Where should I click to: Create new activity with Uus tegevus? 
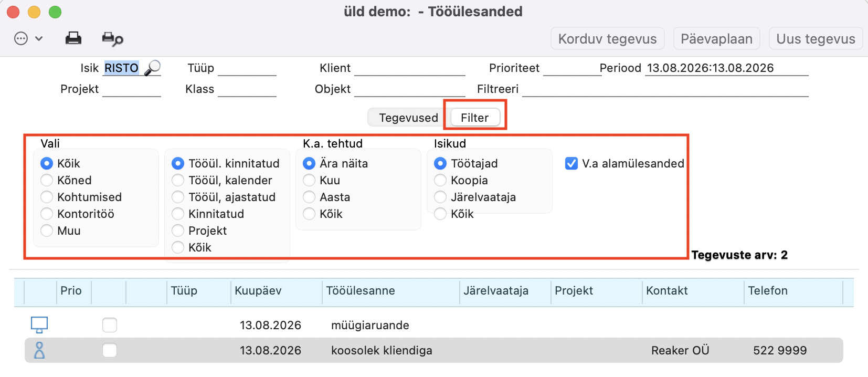816,39
